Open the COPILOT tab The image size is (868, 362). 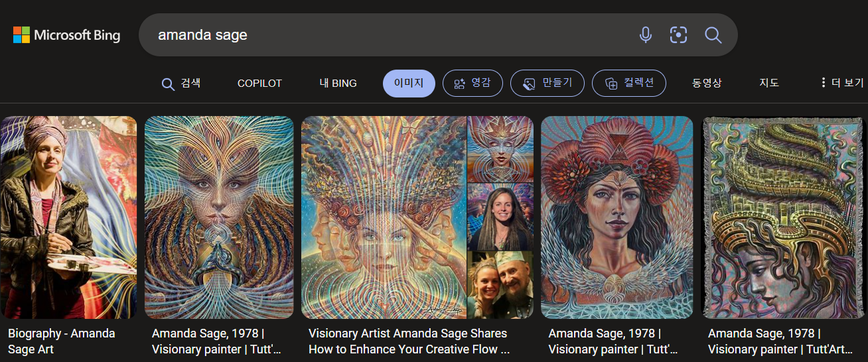coord(259,84)
